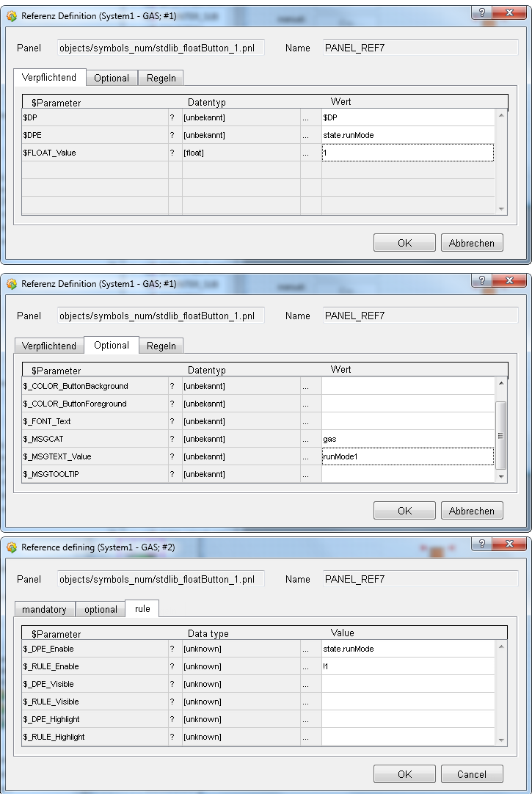Open the Regeln tab in the top dialog

(161, 78)
